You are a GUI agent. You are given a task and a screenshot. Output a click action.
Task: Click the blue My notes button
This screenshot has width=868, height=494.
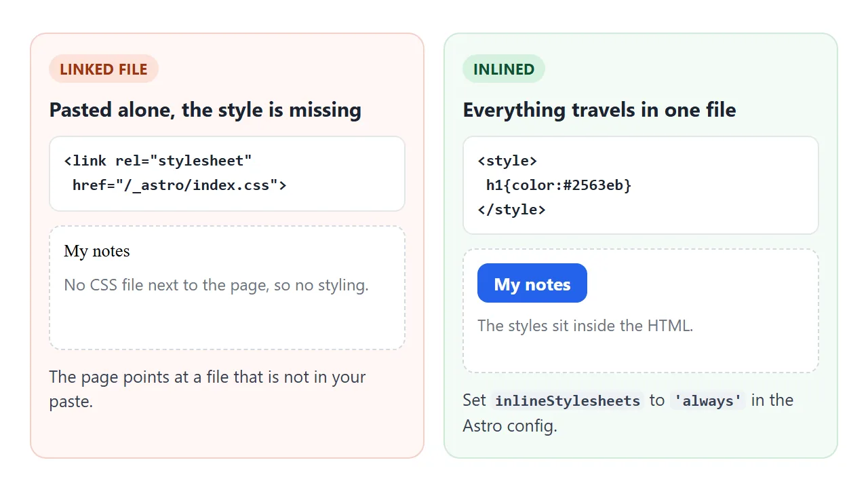(x=532, y=284)
